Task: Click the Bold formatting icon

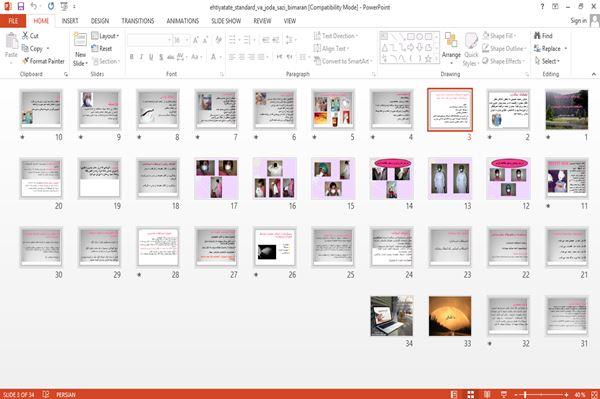Action: (x=132, y=57)
